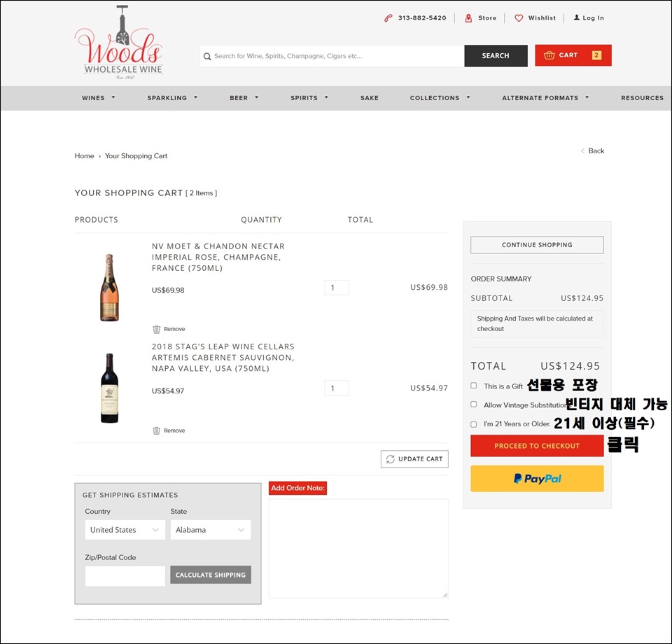Click the Update Cart button

tap(414, 459)
